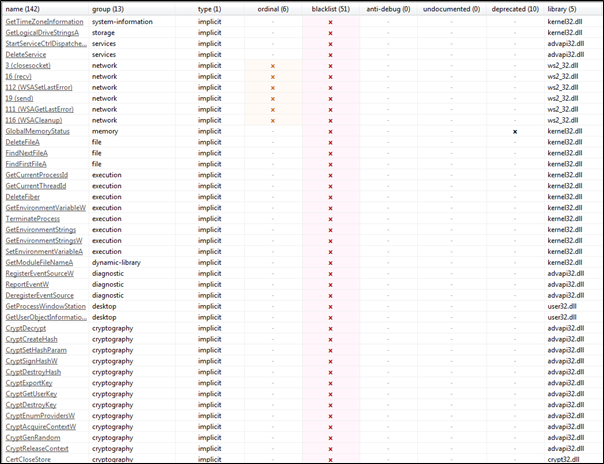Open the DeleteService link
The image size is (604, 464).
pyautogui.click(x=26, y=55)
